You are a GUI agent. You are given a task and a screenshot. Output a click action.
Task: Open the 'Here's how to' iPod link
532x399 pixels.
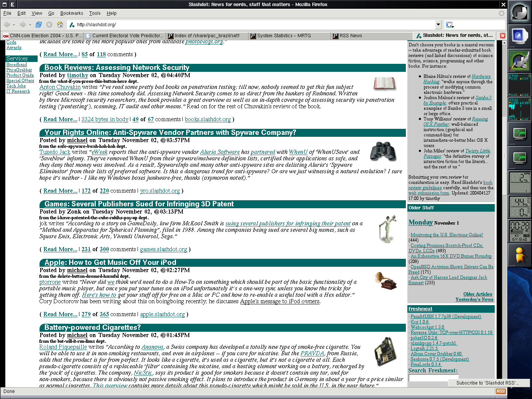[x=99, y=295]
